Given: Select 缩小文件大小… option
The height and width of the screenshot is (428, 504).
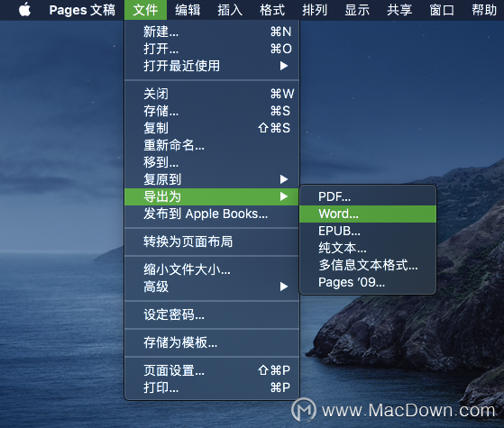Looking at the screenshot, I should [212, 269].
